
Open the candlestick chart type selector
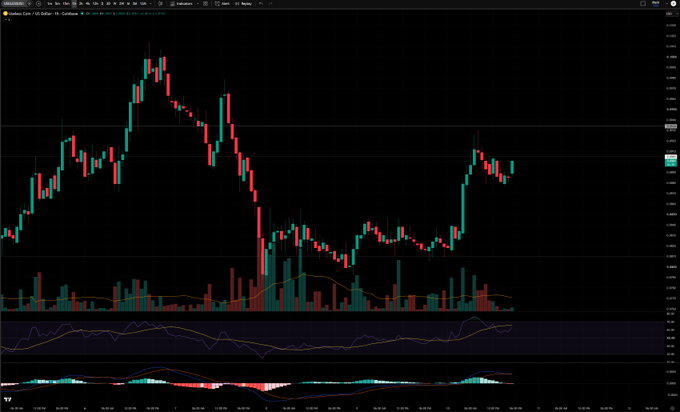point(160,3)
